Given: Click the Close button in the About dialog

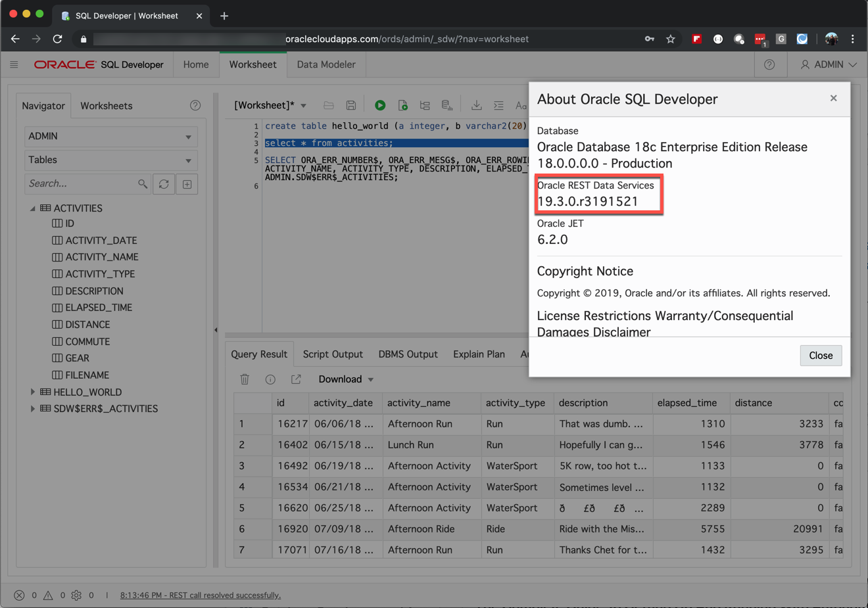Looking at the screenshot, I should (x=821, y=356).
